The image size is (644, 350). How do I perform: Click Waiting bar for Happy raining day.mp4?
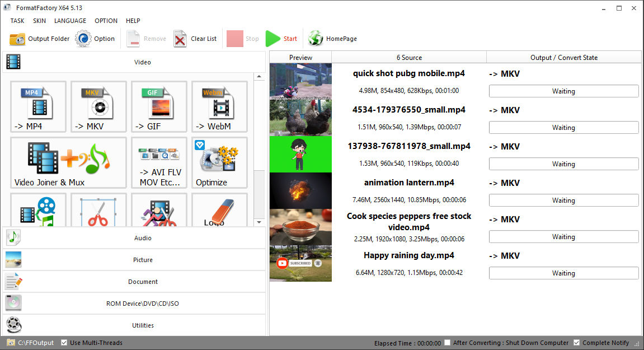tap(563, 273)
